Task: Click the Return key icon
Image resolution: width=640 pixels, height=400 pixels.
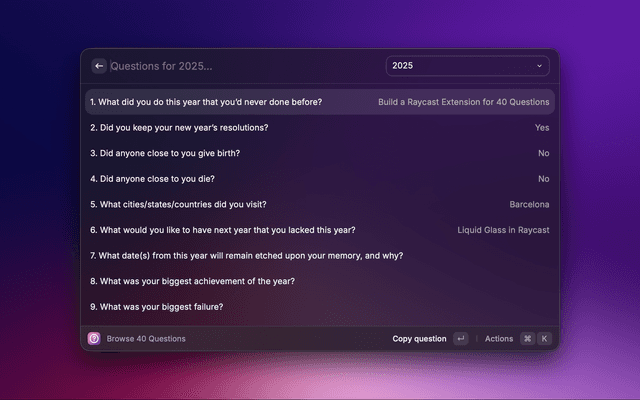Action: pyautogui.click(x=460, y=339)
